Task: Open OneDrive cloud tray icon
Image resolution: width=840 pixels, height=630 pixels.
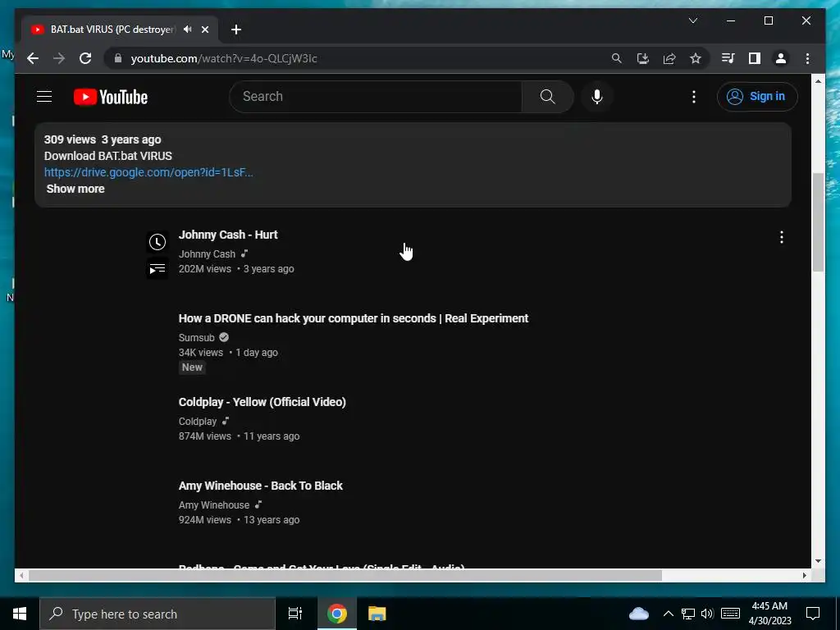Action: (x=638, y=614)
